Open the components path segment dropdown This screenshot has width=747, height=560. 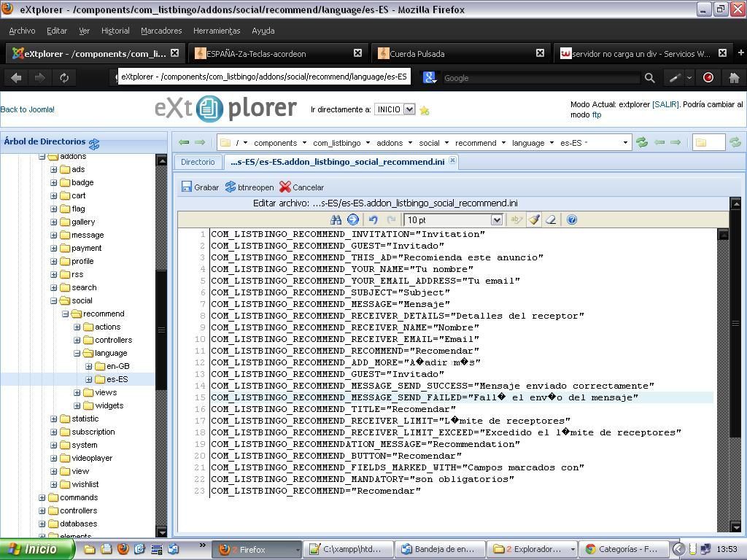304,143
